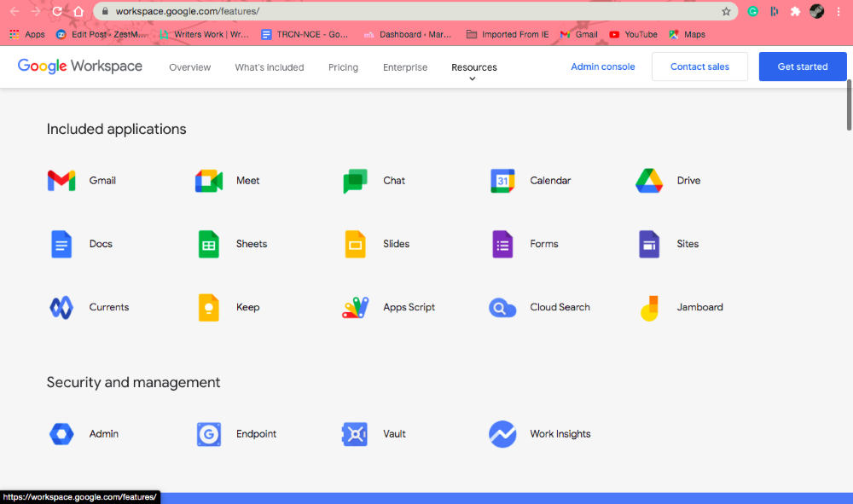Click the green Sheets icon
853x504 pixels.
(209, 244)
